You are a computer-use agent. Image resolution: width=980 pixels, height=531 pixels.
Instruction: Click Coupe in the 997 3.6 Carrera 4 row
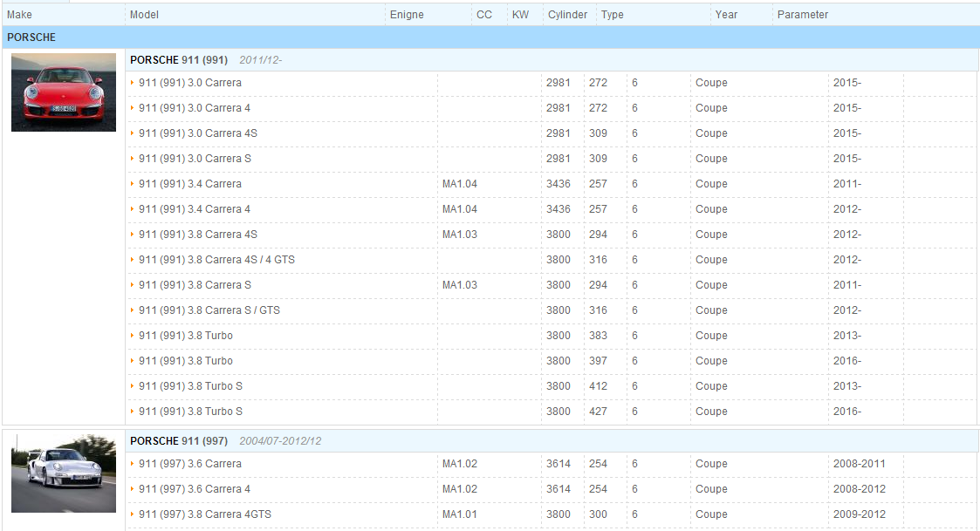(x=711, y=489)
